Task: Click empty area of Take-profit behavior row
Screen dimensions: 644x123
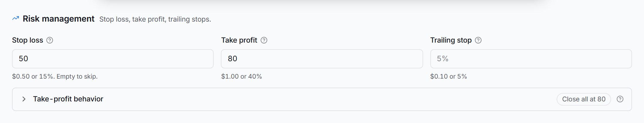Action: pos(329,99)
